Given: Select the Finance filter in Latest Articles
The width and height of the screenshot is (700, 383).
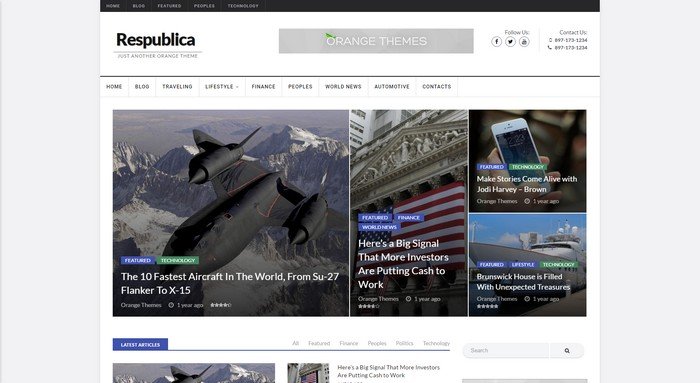Looking at the screenshot, I should click(x=349, y=343).
